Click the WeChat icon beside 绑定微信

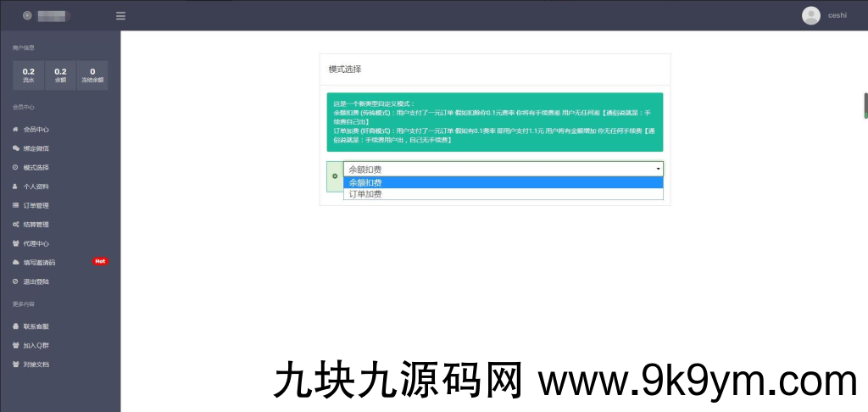pyautogui.click(x=15, y=148)
